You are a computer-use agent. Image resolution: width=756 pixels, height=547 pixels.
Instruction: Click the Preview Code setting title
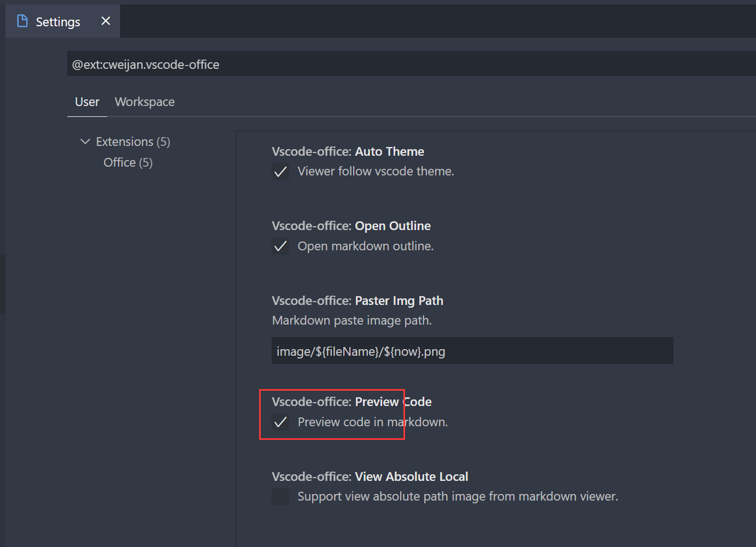(x=352, y=402)
